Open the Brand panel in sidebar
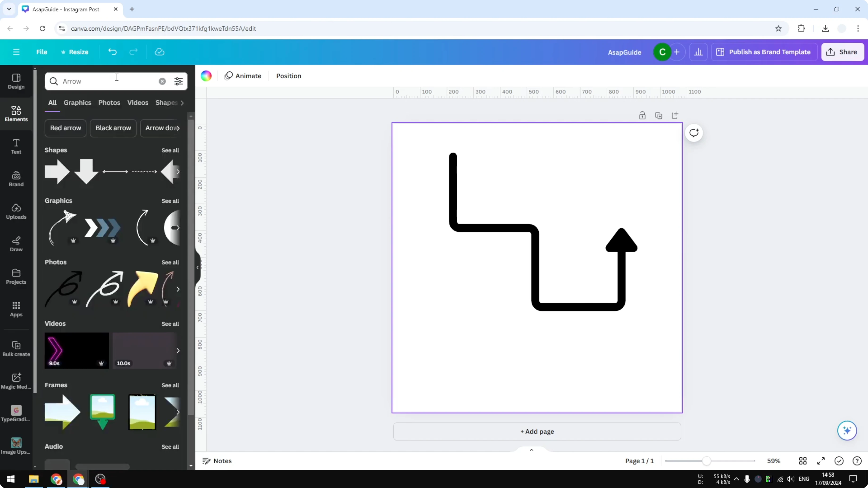Viewport: 868px width, 488px height. [16, 179]
